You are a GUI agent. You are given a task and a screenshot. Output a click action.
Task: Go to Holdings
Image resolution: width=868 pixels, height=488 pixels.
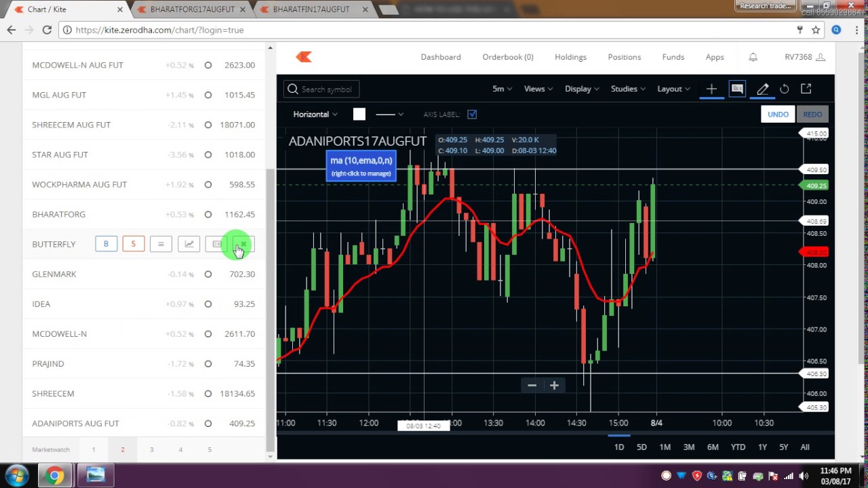pos(570,57)
